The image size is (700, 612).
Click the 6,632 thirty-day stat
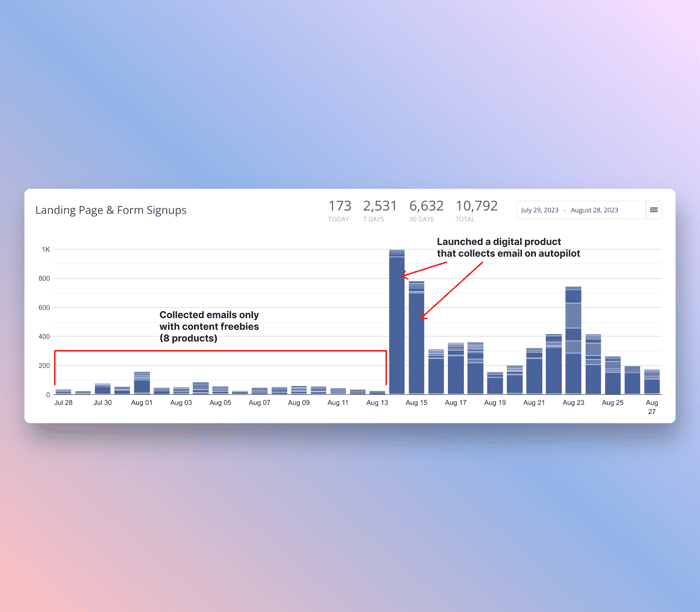(426, 211)
